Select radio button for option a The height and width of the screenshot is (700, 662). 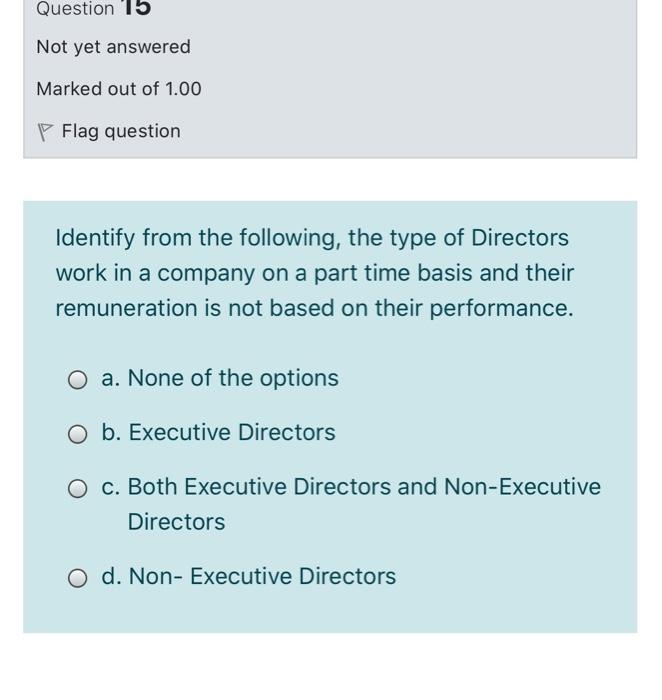(78, 380)
